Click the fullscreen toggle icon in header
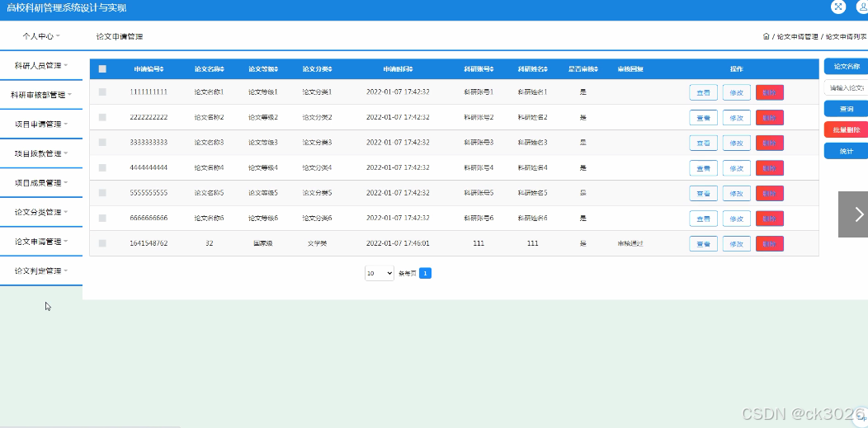This screenshot has height=428, width=868. coord(838,7)
